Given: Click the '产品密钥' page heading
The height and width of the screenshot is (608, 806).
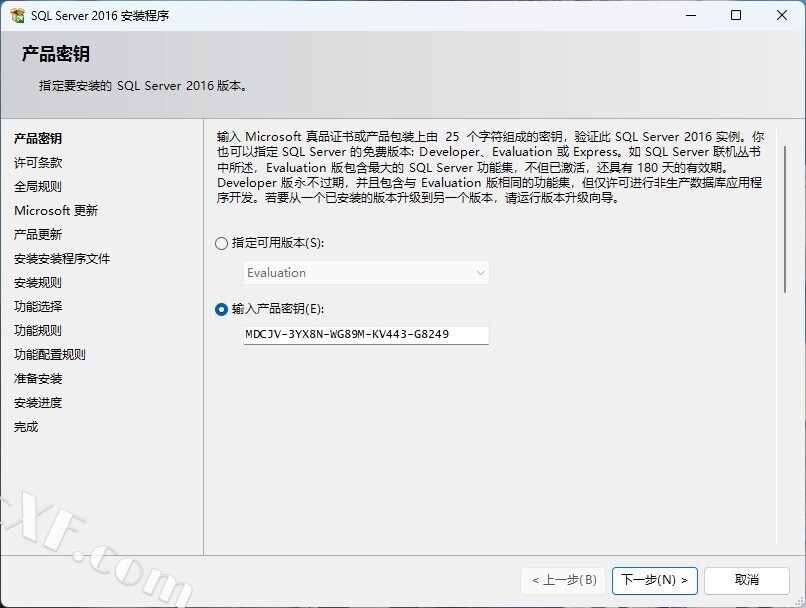Looking at the screenshot, I should point(56,54).
